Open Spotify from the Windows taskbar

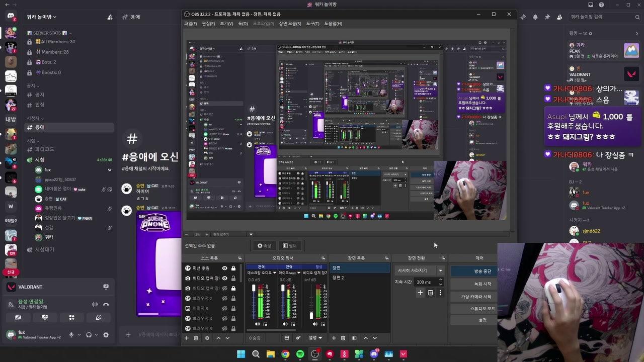point(300,354)
